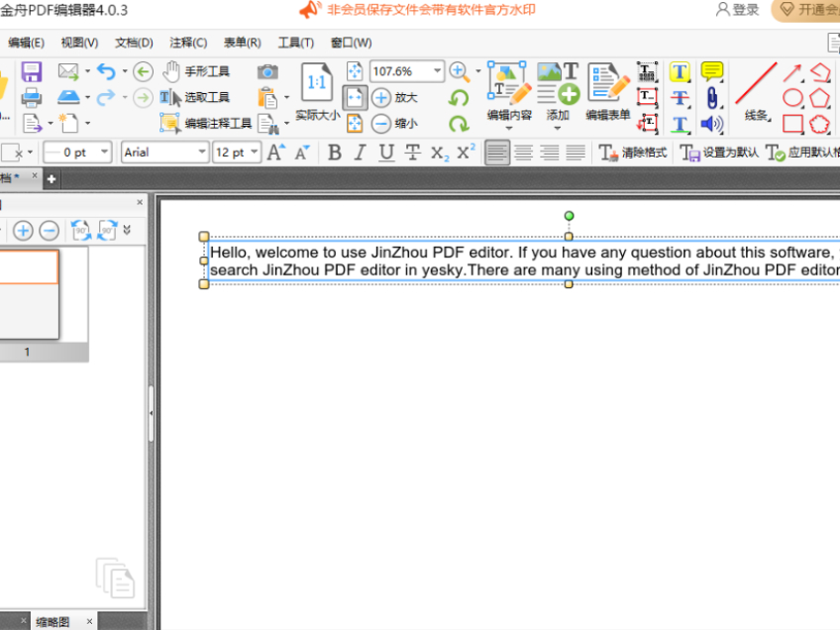Select the edit annotation tool (编辑注释工具)
Image resolution: width=840 pixels, height=630 pixels.
206,123
